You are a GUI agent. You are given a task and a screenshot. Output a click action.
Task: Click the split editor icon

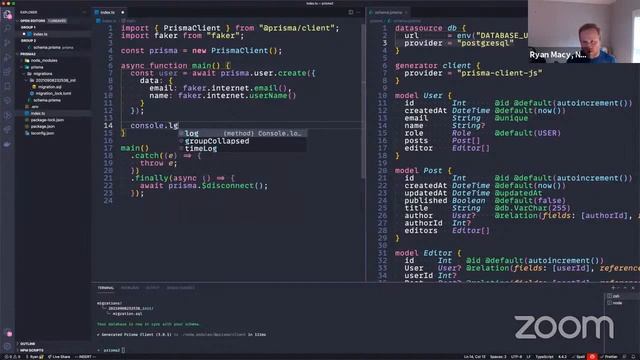click(x=351, y=12)
